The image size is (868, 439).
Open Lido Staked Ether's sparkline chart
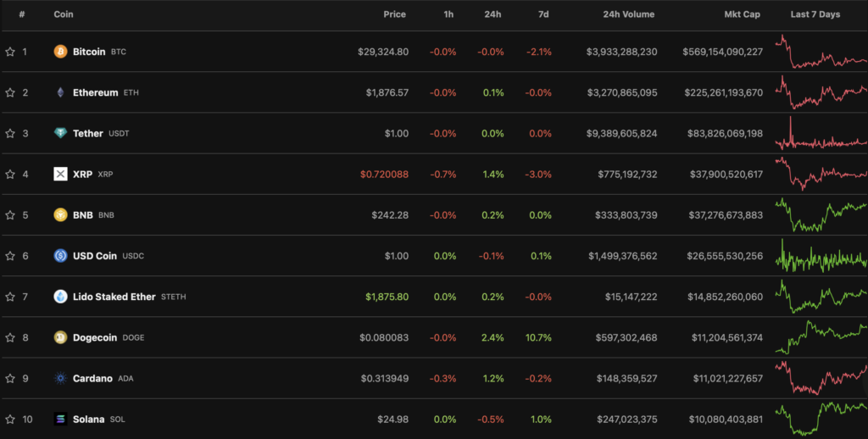coord(821,297)
